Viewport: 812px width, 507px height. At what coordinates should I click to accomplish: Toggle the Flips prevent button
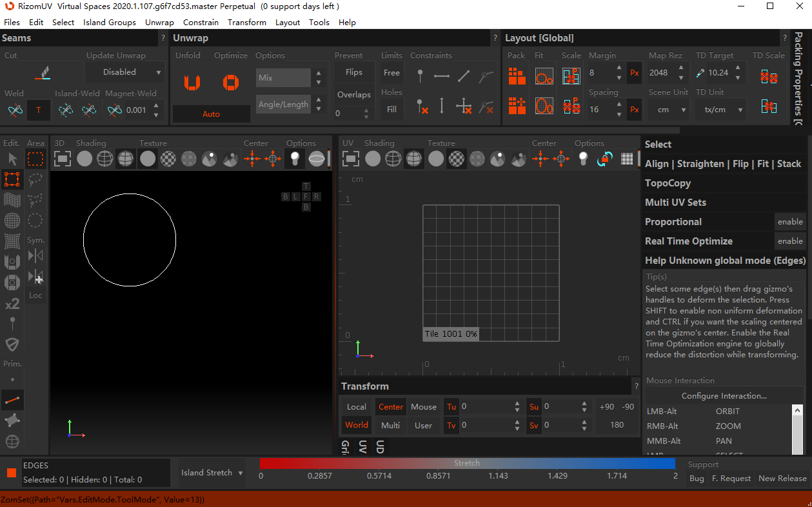tap(354, 72)
